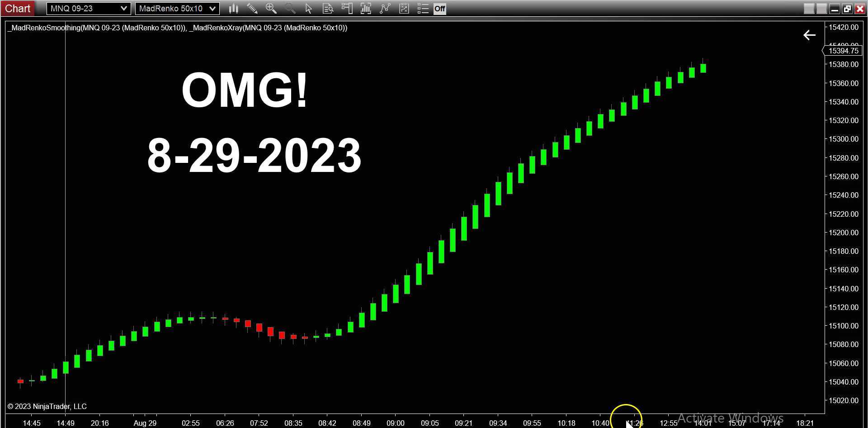Open the Data Series settings icon
The width and height of the screenshot is (868, 428).
(x=327, y=8)
